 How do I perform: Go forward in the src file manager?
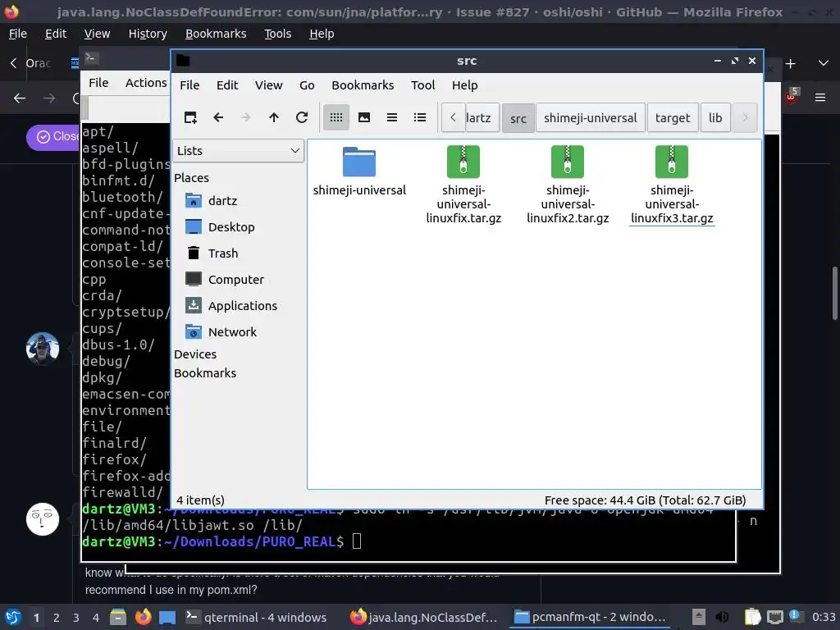pyautogui.click(x=246, y=117)
